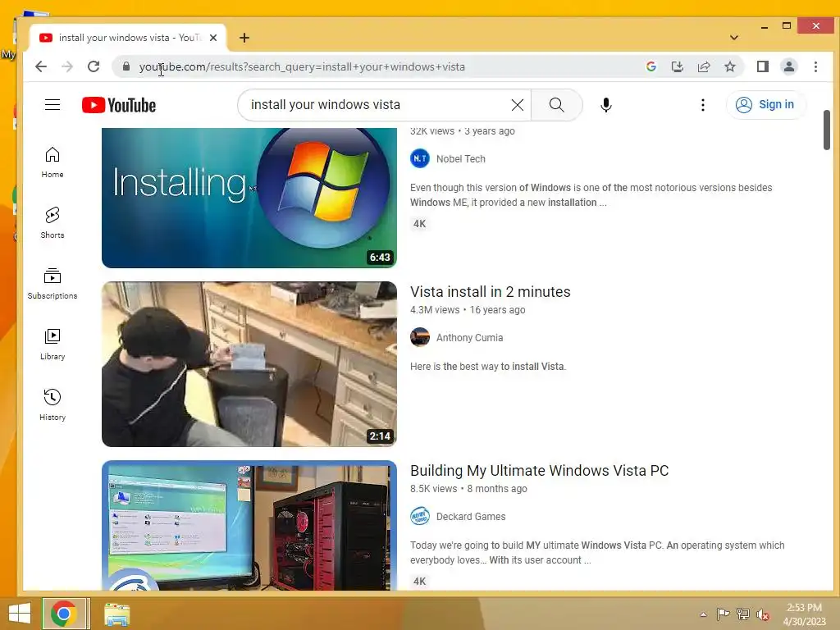840x630 pixels.
Task: Click the browser back arrow
Action: coord(41,66)
